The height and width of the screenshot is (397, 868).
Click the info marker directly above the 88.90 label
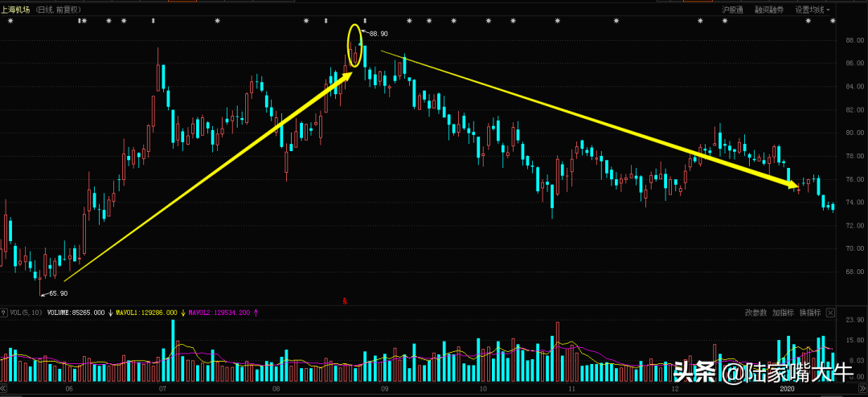click(364, 20)
